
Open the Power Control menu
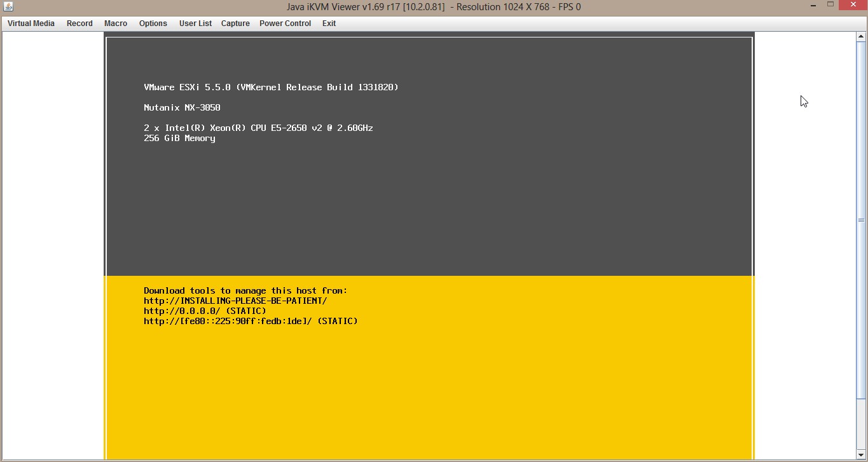[x=285, y=24]
